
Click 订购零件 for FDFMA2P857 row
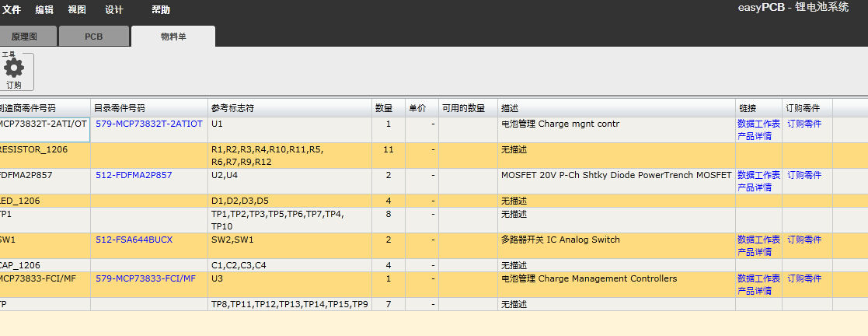pyautogui.click(x=804, y=175)
